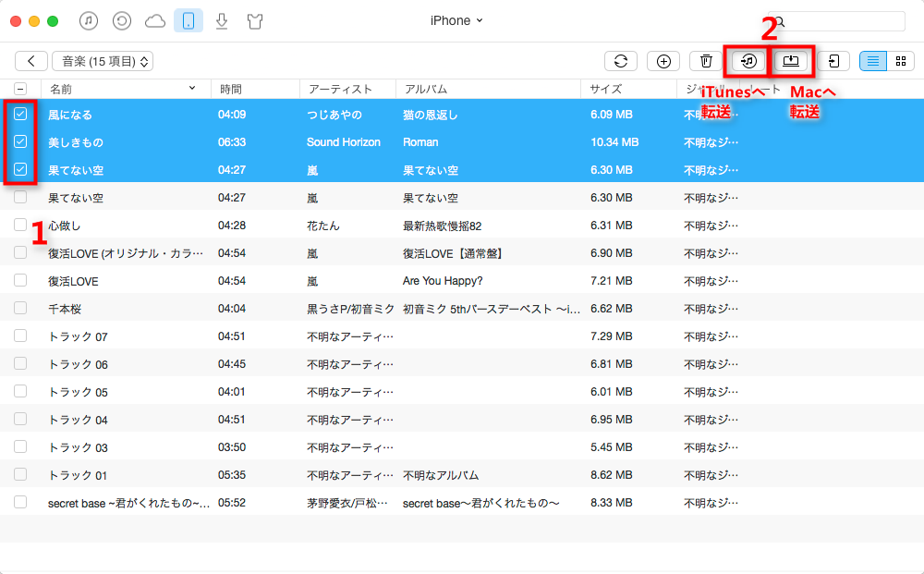Select the 千本桜 song name
This screenshot has width=924, height=574.
pyautogui.click(x=65, y=309)
